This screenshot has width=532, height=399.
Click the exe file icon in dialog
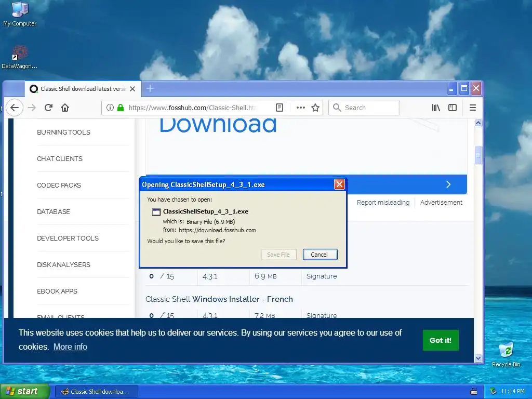[x=156, y=212]
